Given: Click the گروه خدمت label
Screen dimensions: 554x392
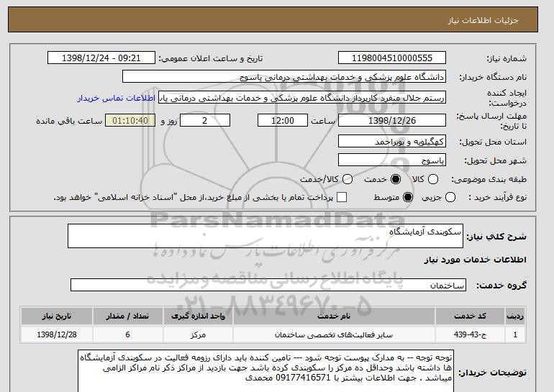Looking at the screenshot, I should pyautogui.click(x=501, y=286).
